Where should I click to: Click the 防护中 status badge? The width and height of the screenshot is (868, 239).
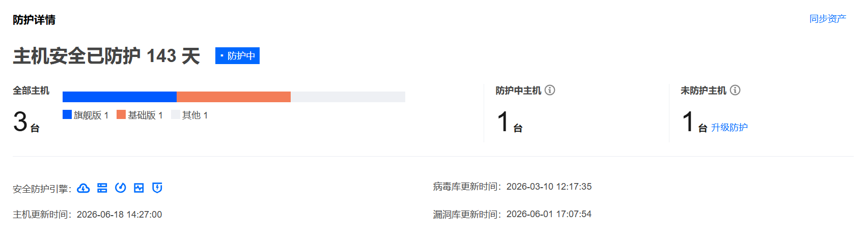[x=237, y=56]
